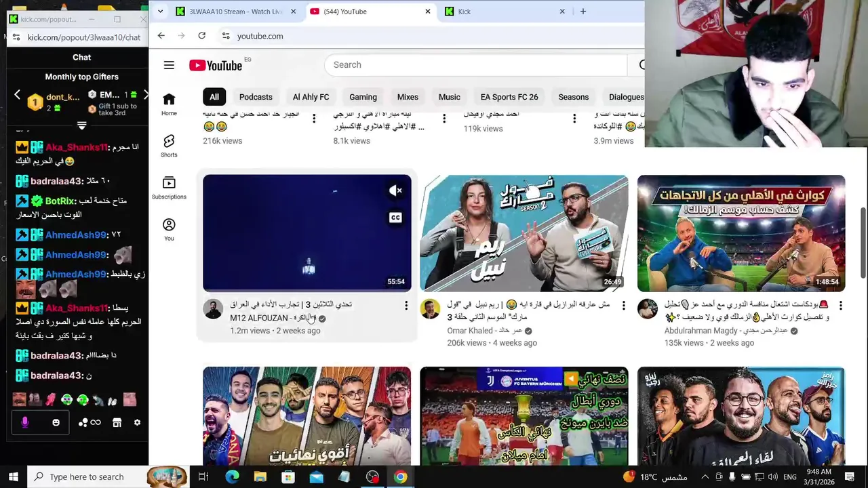Screen dimensions: 868x488
Task: Open the Abdulrahman Magdy channel name link
Action: pos(726,330)
